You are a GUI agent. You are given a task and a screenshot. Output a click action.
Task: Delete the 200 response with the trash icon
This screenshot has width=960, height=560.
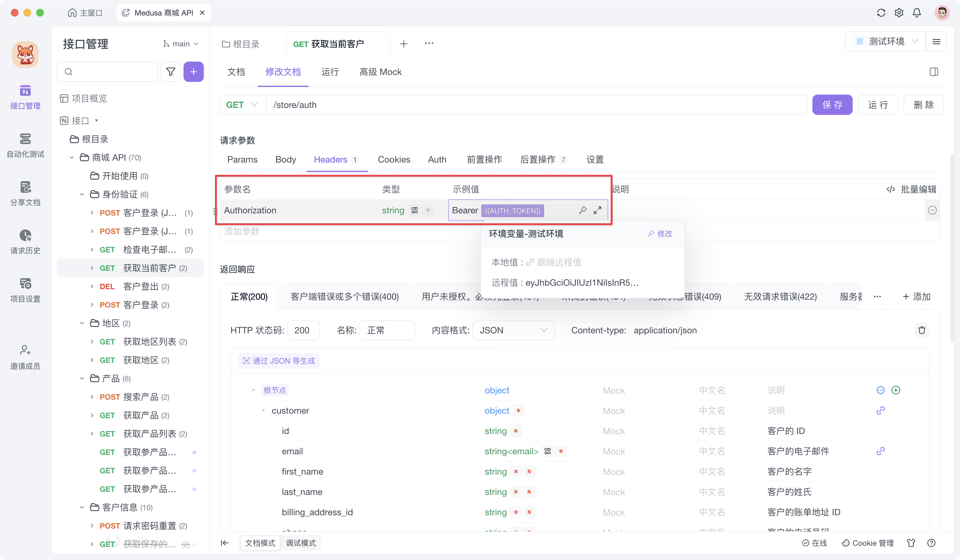tap(922, 330)
